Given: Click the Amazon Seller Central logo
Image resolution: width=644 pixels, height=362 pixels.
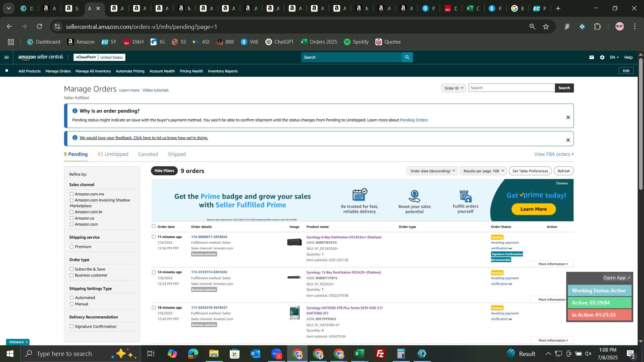Looking at the screenshot, I should click(x=41, y=57).
